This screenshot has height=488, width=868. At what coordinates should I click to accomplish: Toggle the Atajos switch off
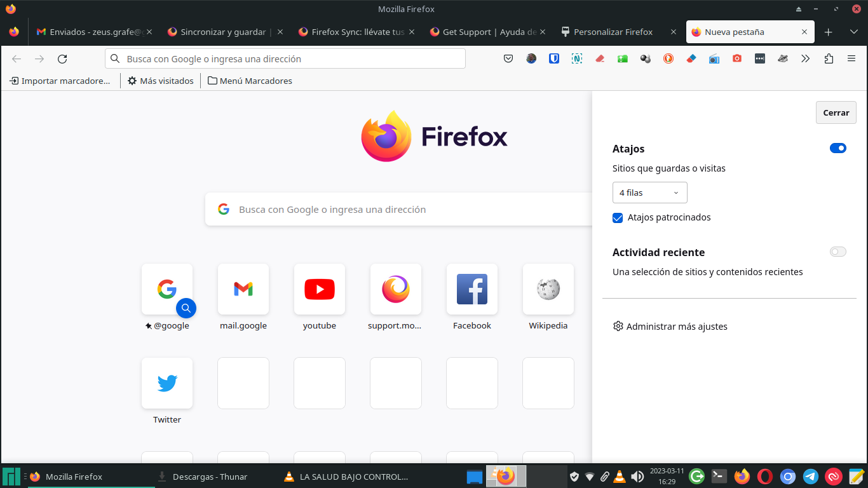[838, 148]
